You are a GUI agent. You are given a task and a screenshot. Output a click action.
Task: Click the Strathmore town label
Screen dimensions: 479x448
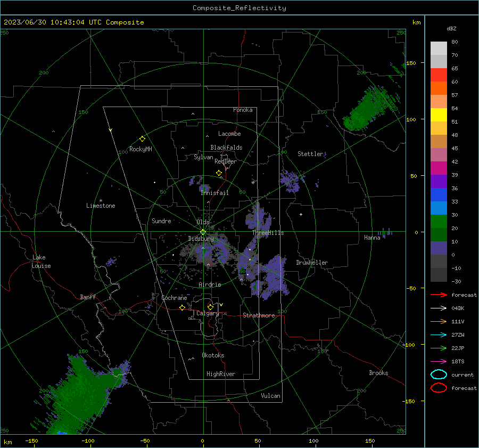259,315
